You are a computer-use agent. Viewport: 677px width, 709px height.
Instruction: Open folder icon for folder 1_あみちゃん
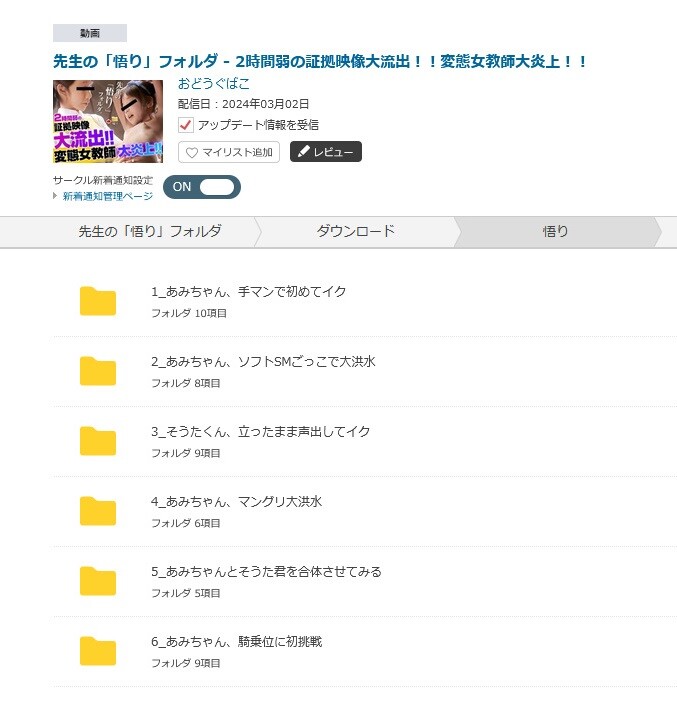click(x=98, y=301)
